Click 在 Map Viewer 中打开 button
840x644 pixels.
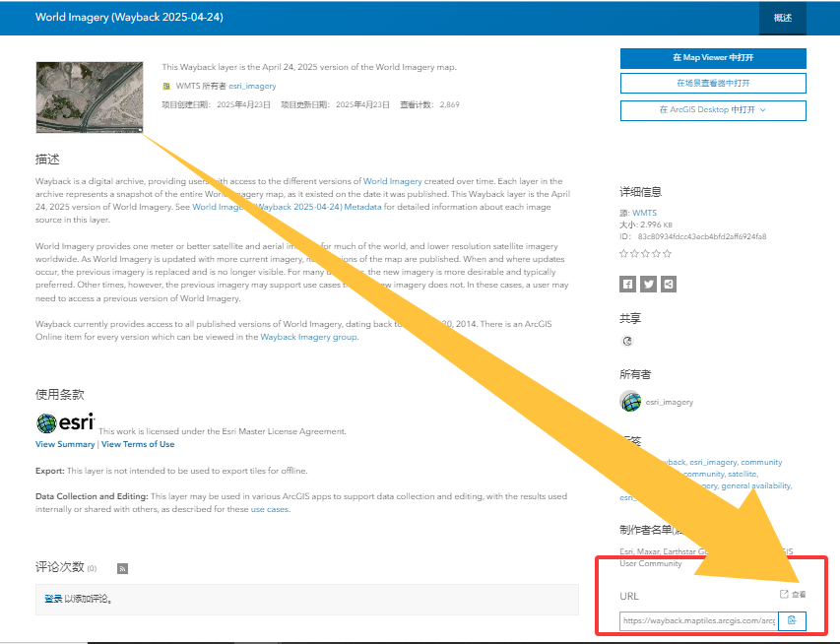point(713,58)
